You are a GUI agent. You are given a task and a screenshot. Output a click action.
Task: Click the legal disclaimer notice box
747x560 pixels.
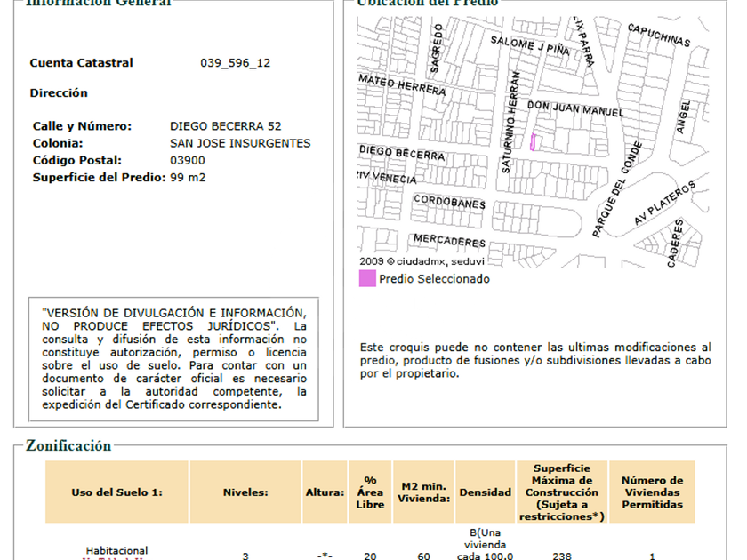[174, 358]
